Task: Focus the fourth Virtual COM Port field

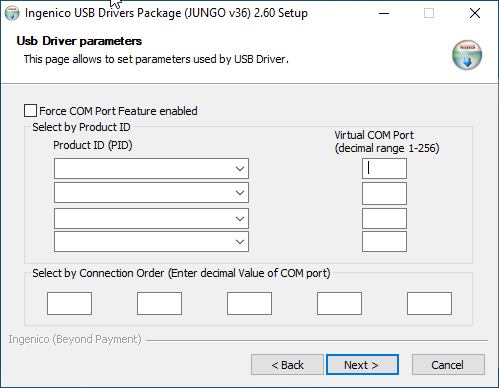Action: (384, 242)
